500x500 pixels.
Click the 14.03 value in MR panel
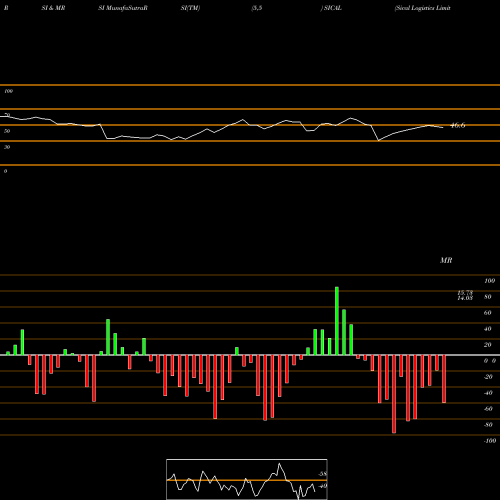tap(465, 298)
